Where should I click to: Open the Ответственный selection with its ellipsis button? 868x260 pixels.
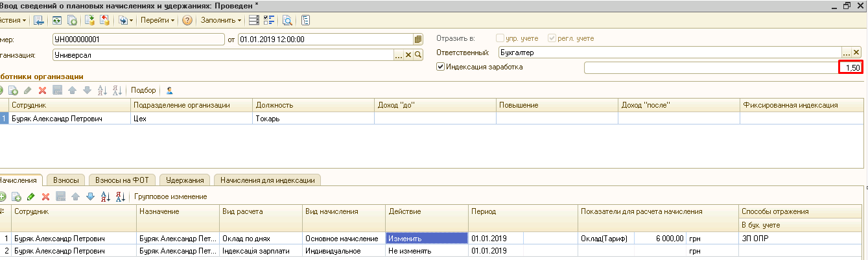[846, 52]
